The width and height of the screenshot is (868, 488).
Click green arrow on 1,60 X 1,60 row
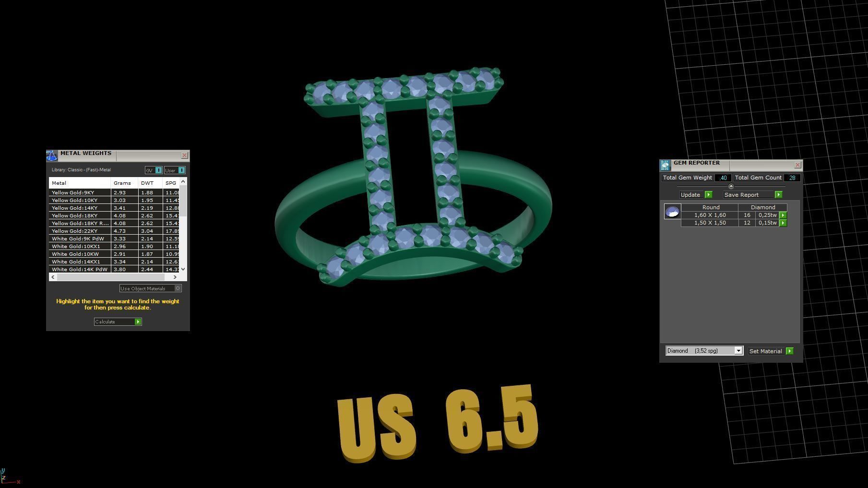[x=783, y=215]
